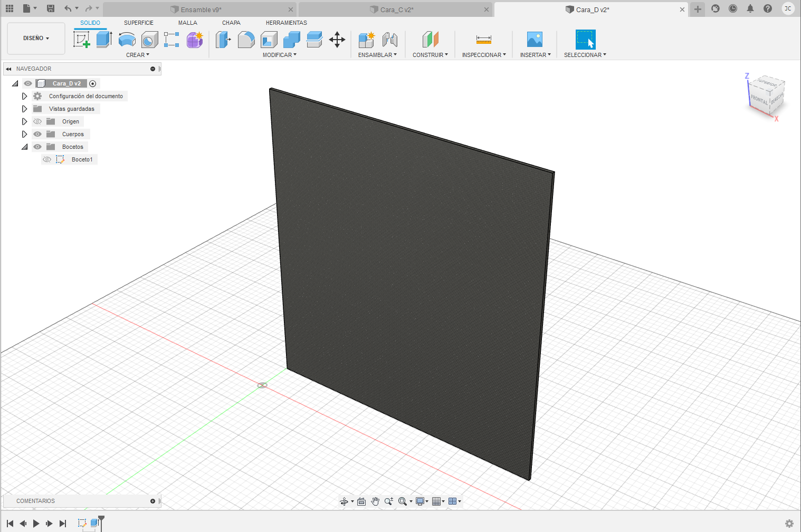Select the Fillet tool
The image size is (801, 532).
coord(246,40)
